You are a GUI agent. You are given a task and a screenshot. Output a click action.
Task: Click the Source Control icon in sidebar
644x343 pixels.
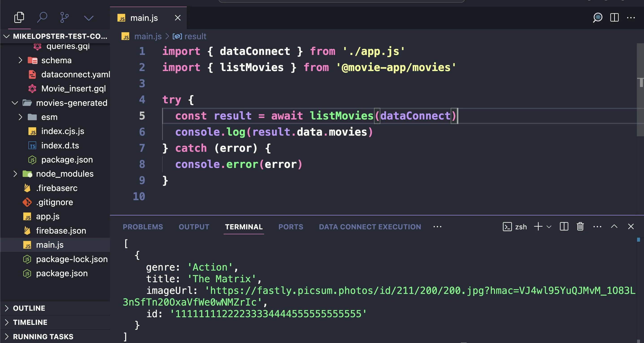(64, 17)
